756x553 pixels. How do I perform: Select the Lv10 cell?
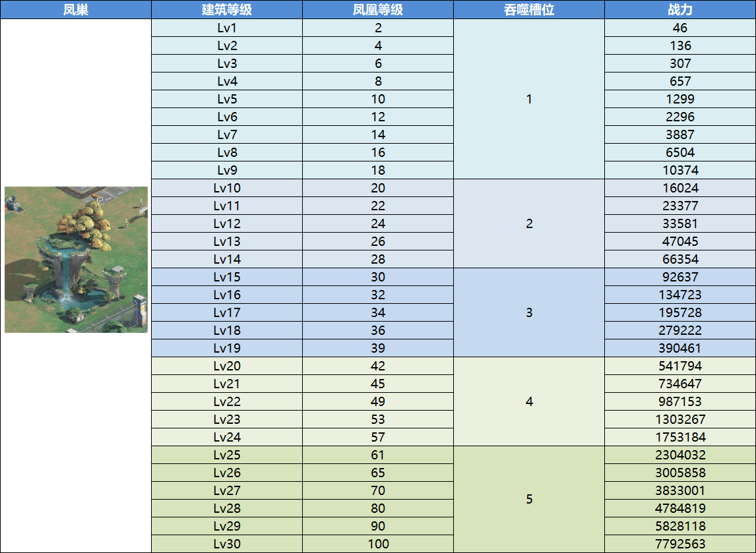point(226,188)
